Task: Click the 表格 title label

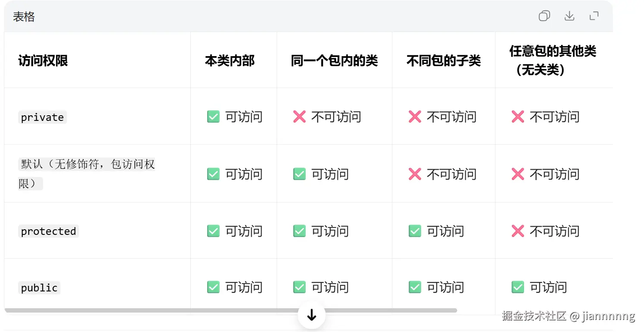Action: coord(23,16)
